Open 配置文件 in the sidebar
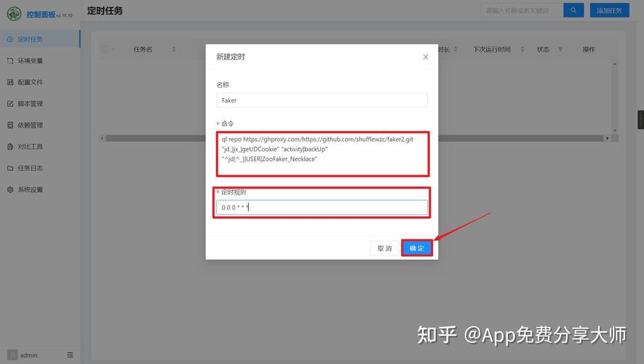Screen dimensions: 644x364 pos(40,82)
